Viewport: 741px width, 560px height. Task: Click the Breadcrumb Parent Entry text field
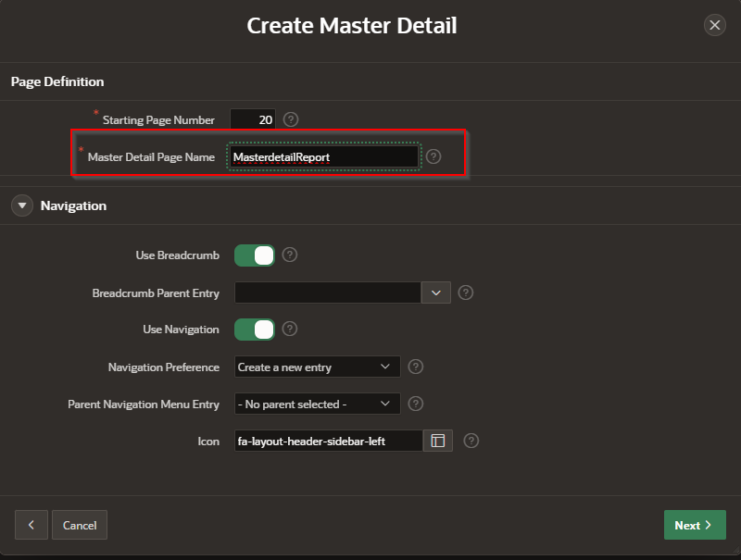(328, 292)
